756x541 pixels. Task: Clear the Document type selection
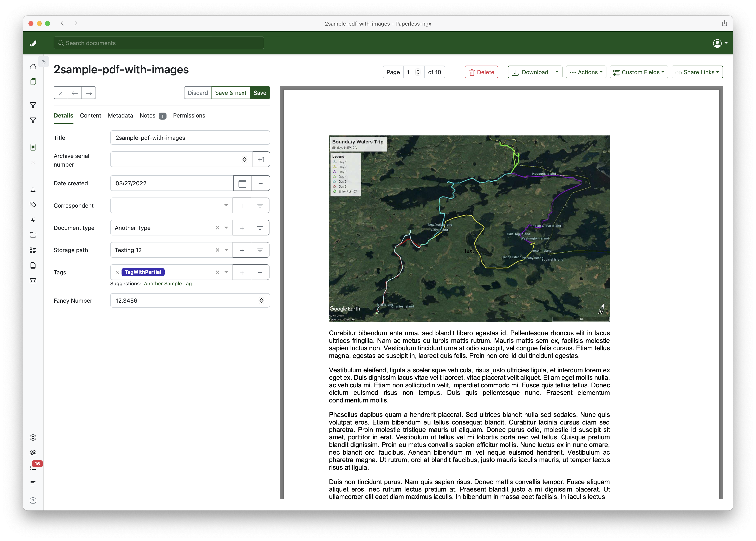pos(217,228)
